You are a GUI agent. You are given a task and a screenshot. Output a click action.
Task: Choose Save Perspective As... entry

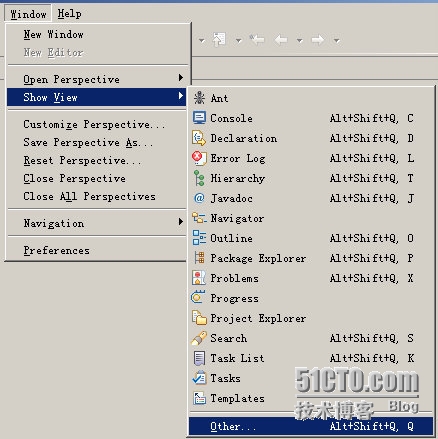(x=97, y=142)
